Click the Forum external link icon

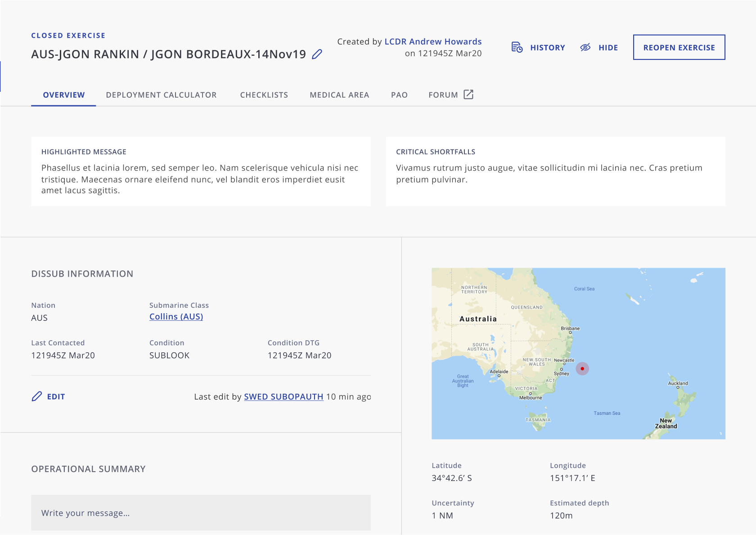[x=468, y=94]
